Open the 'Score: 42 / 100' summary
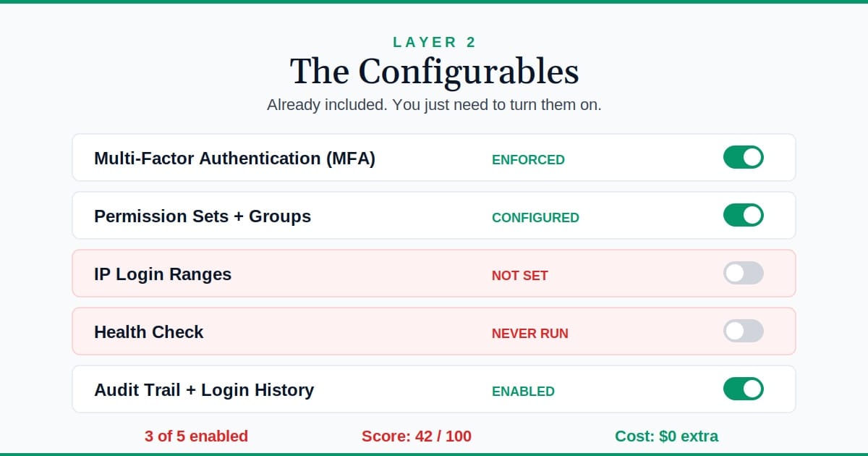Viewport: 868px width, 456px height. pos(417,436)
